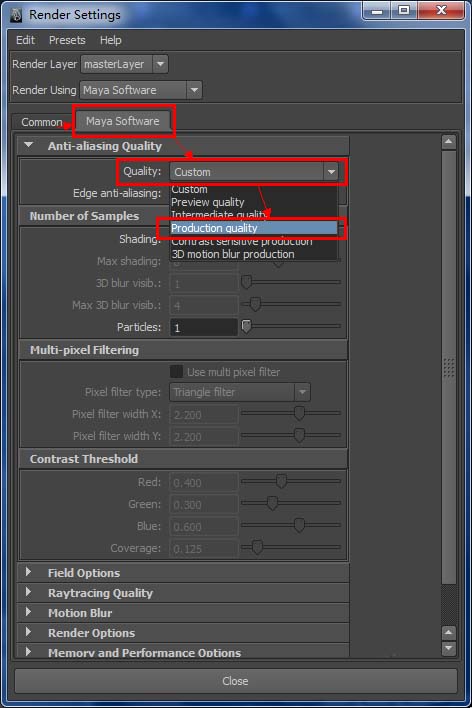Click the Coverage value field 0.125
This screenshot has width=472, height=708.
pos(204,549)
